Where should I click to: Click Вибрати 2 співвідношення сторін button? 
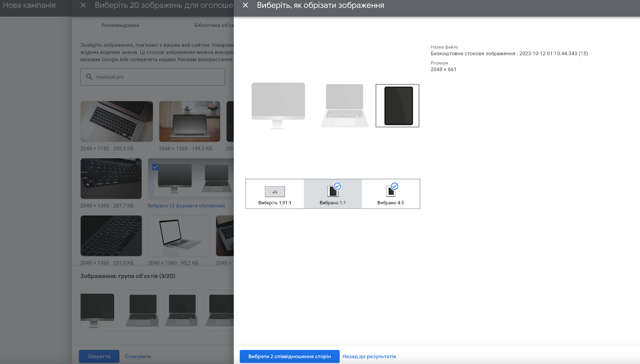(x=289, y=356)
